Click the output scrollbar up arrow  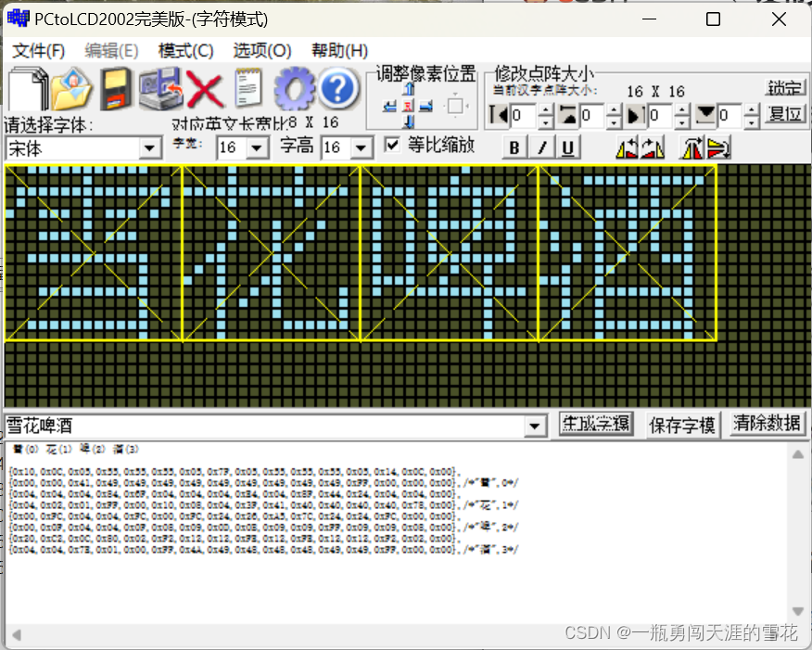tap(798, 454)
